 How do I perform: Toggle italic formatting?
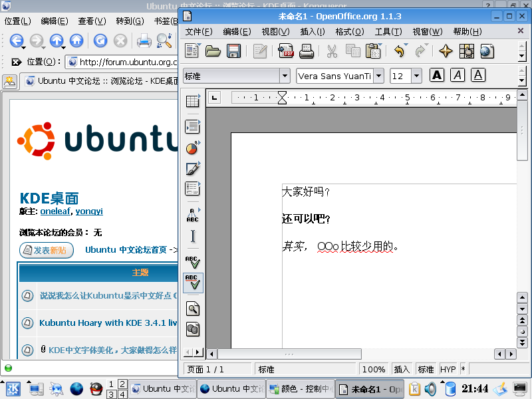coord(458,75)
